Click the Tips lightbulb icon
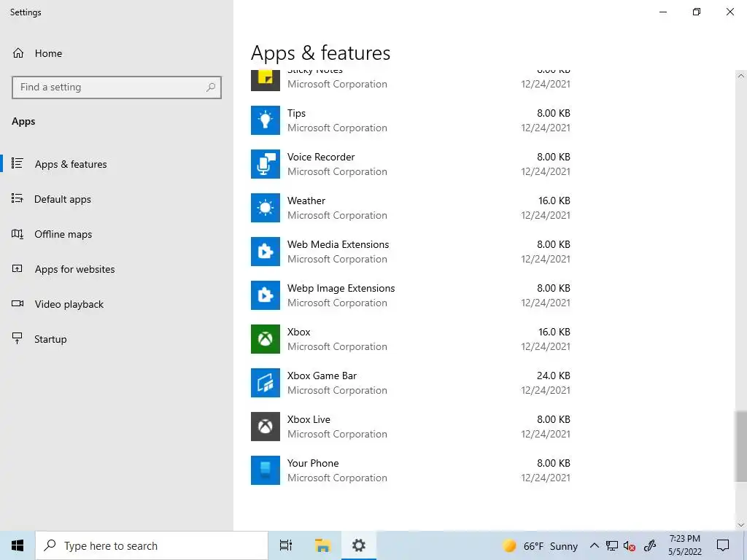The height and width of the screenshot is (560, 747). coord(266,120)
